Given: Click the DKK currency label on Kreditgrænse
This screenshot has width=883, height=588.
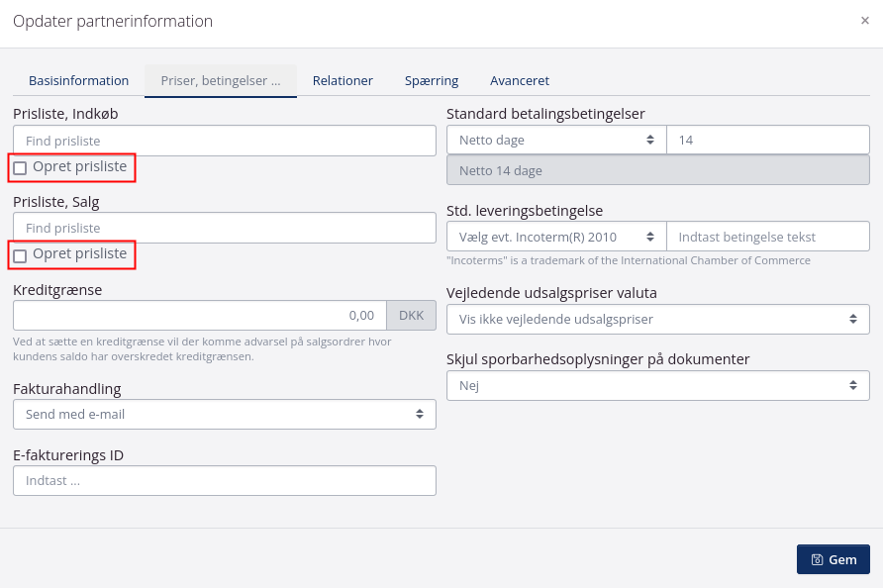Looking at the screenshot, I should click(x=412, y=315).
